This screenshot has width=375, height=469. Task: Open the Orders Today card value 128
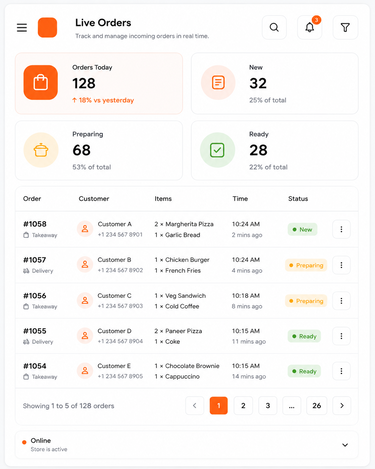click(x=84, y=83)
